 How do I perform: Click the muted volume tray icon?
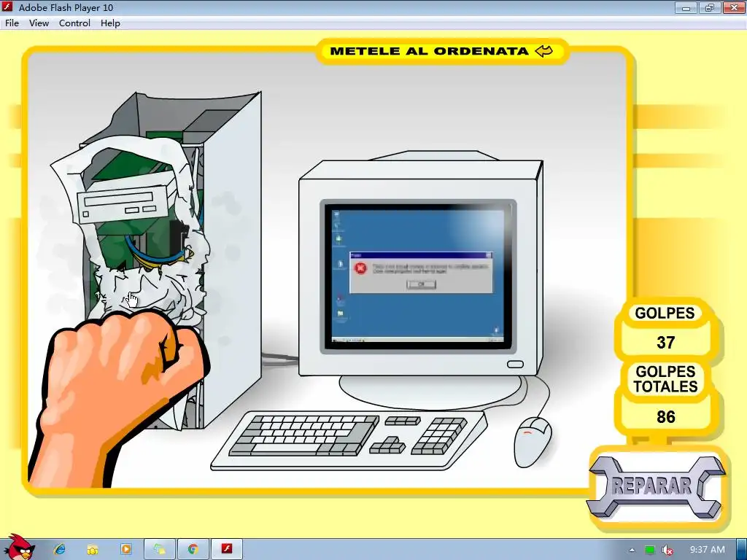(x=668, y=550)
